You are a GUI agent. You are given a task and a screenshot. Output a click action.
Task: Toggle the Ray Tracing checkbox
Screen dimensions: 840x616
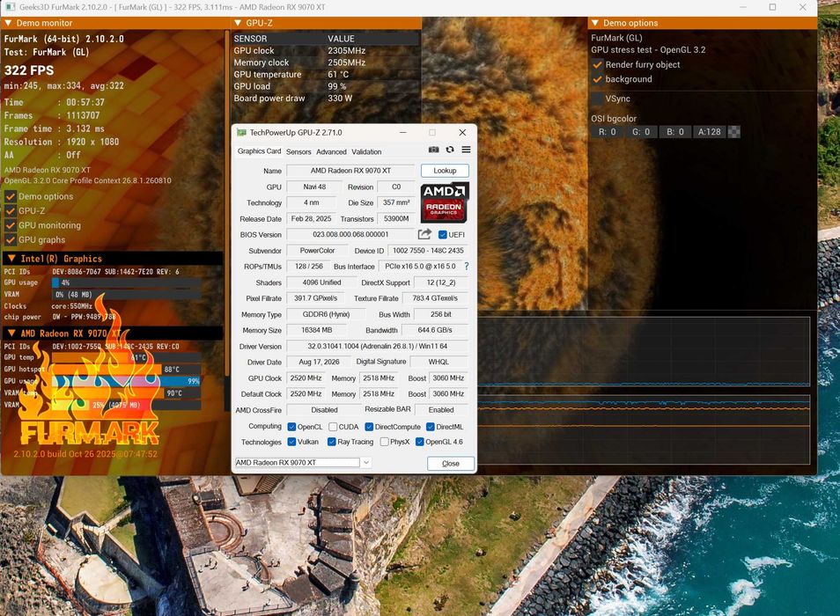tap(332, 442)
